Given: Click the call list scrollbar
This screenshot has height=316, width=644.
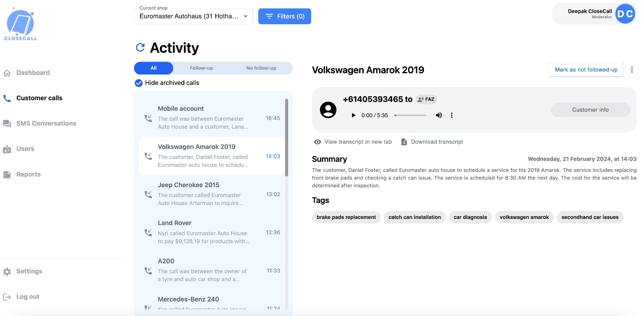Looking at the screenshot, I should click(287, 137).
